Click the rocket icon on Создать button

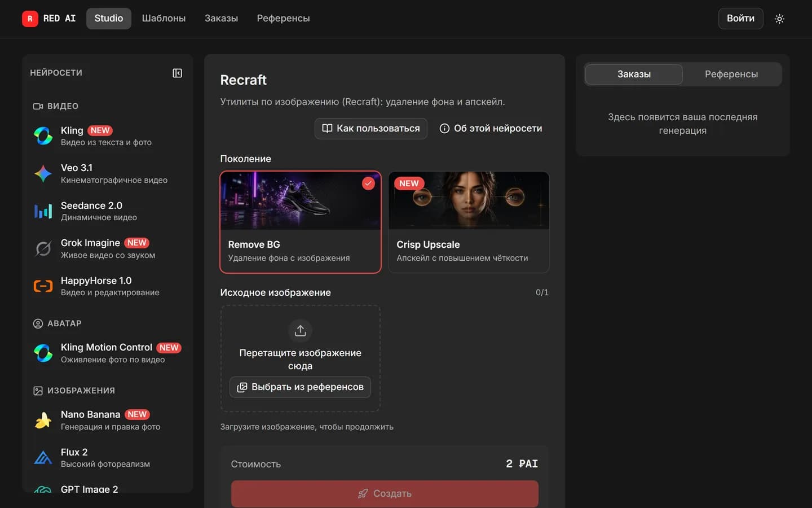pyautogui.click(x=363, y=493)
